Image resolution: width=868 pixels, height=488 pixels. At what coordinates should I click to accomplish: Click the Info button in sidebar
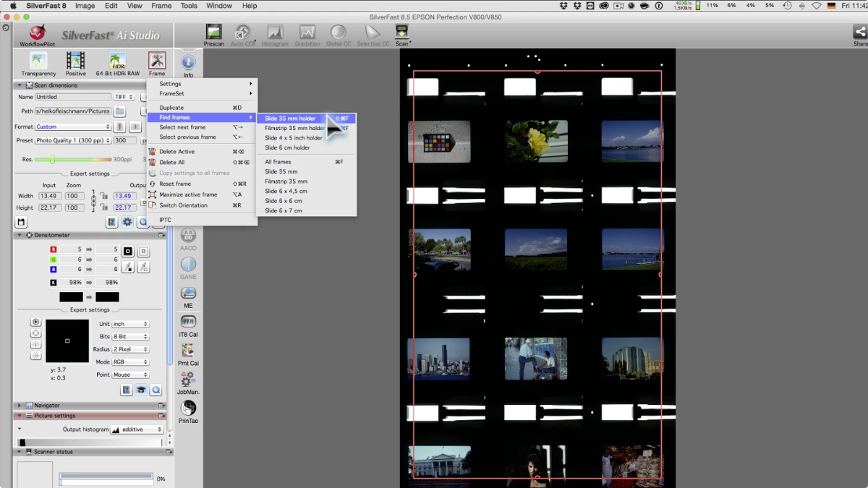click(188, 64)
